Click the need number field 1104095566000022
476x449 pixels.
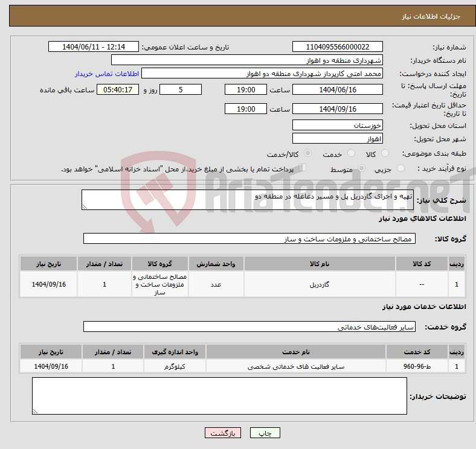click(338, 46)
